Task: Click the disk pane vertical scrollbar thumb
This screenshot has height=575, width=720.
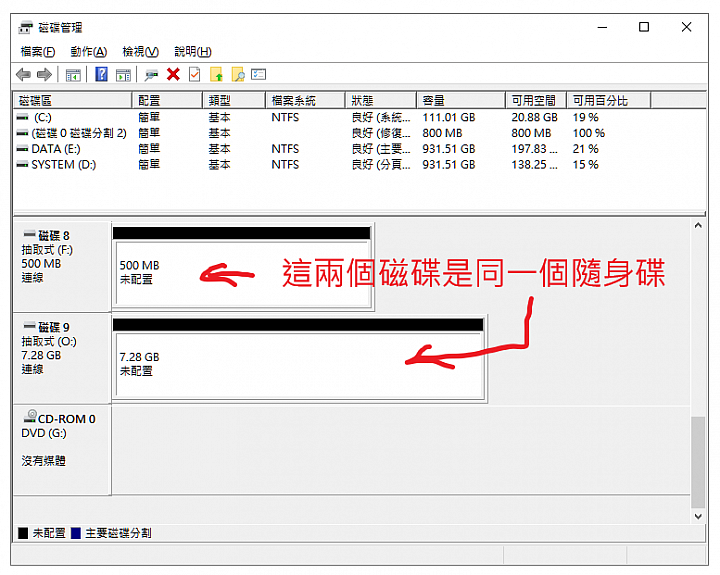Action: (x=698, y=462)
